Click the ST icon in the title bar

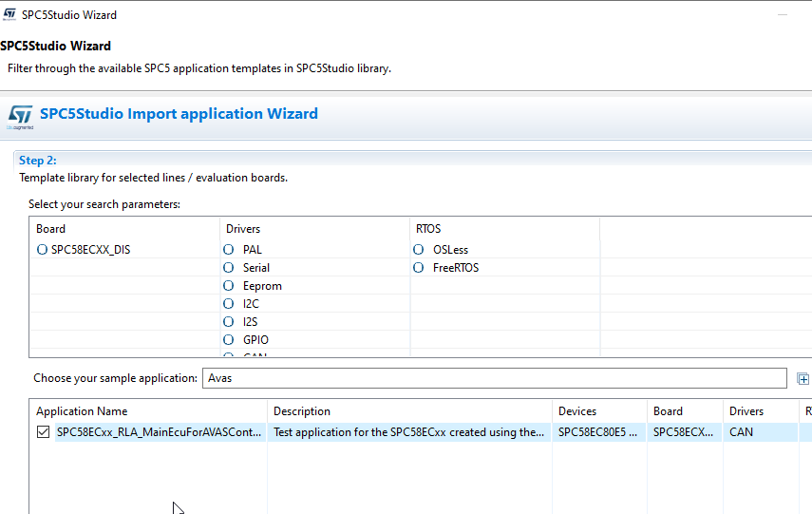coord(9,14)
